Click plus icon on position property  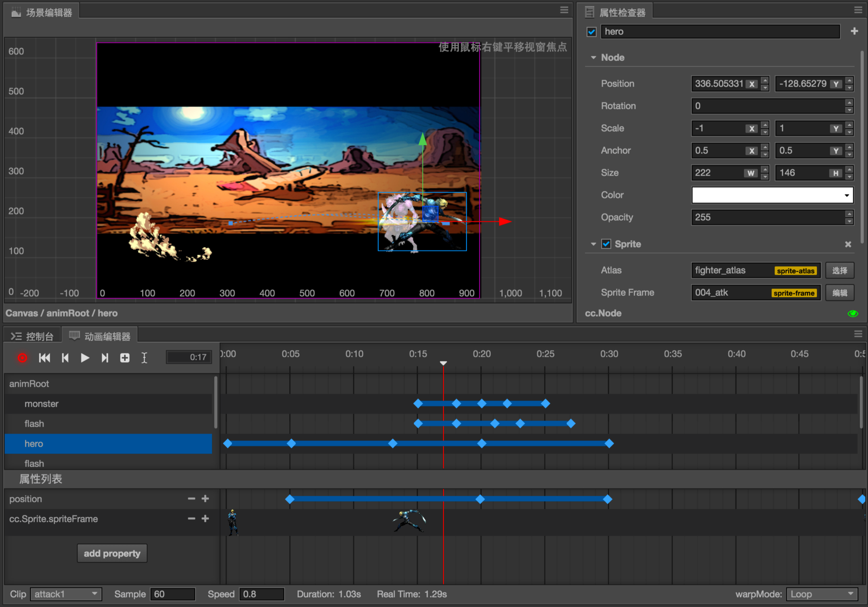[x=205, y=499]
